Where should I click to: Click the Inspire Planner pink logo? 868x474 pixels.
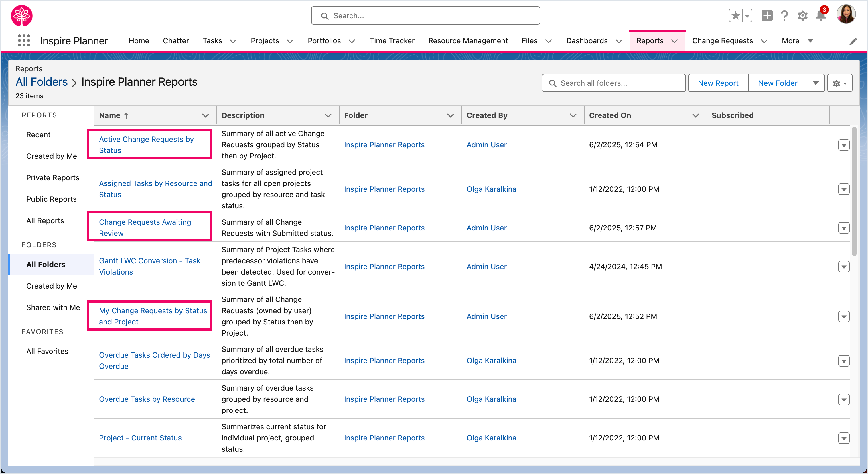(x=22, y=15)
